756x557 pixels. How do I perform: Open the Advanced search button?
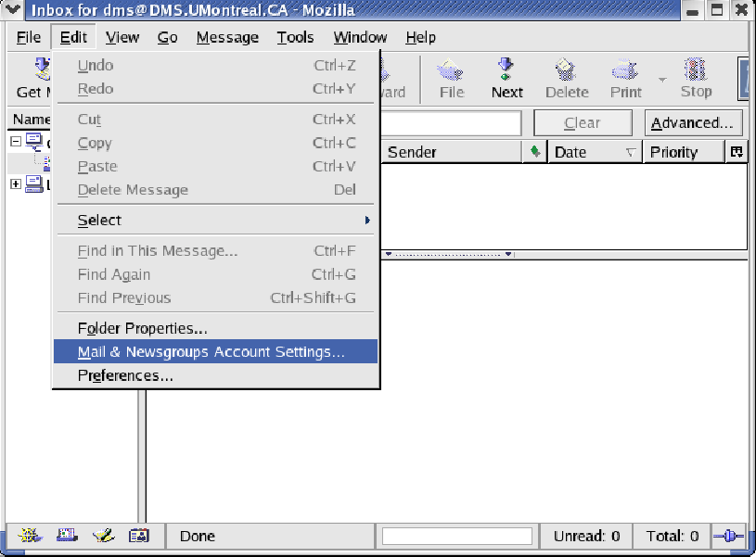692,123
